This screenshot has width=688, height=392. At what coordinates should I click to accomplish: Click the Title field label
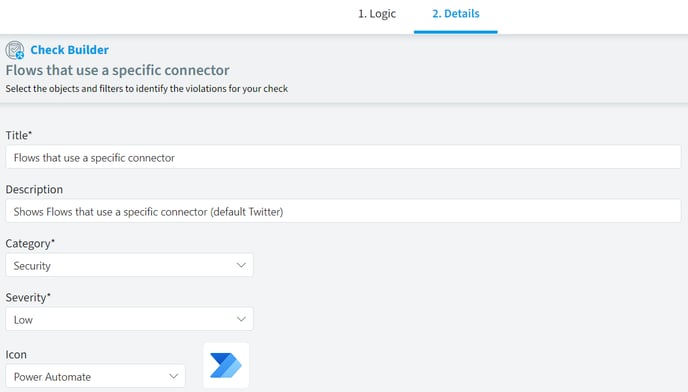[18, 135]
